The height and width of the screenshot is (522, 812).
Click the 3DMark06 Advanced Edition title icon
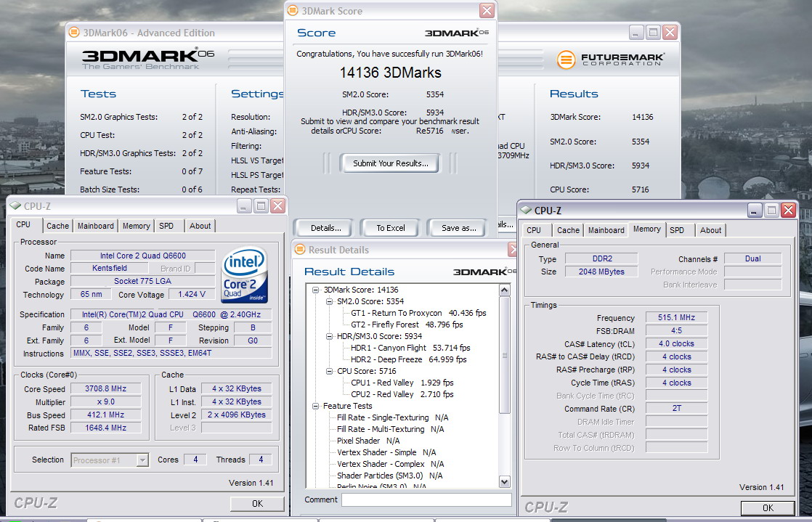click(74, 32)
